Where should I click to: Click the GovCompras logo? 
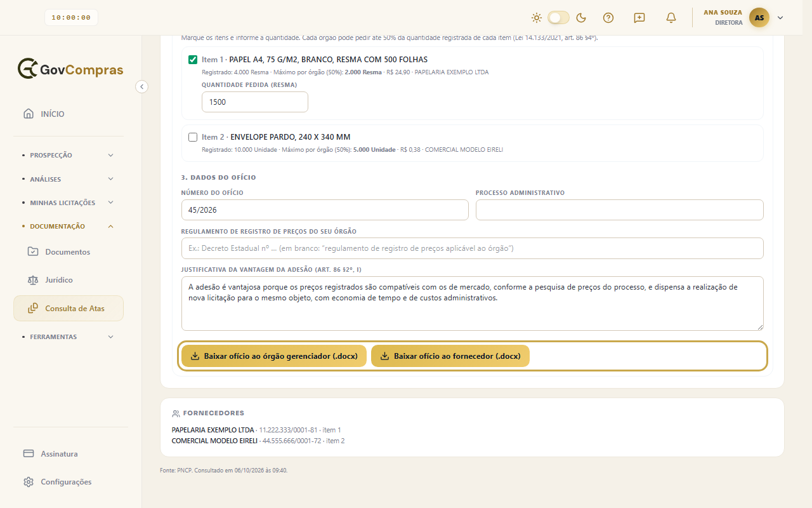[70, 69]
